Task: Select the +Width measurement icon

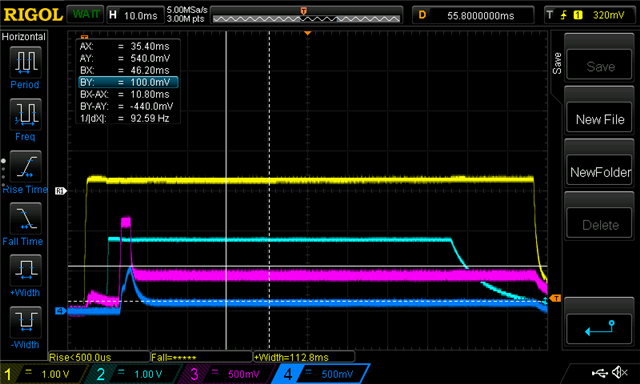Action: (25, 270)
